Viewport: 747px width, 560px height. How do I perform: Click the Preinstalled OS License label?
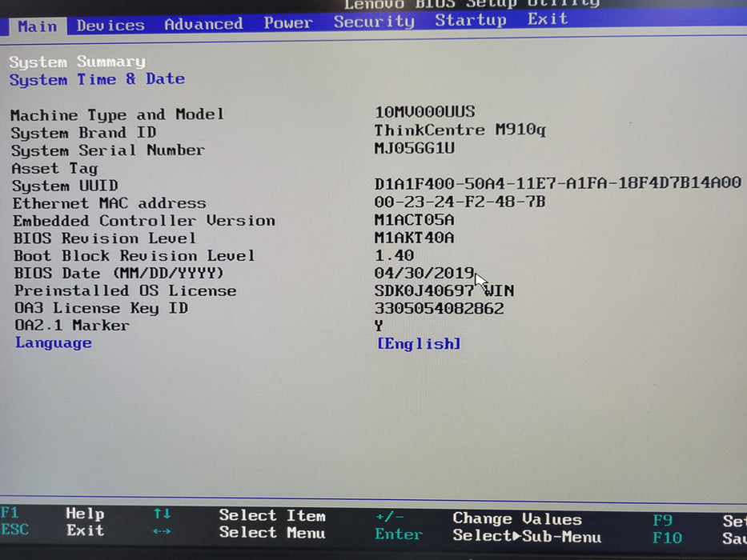click(x=125, y=291)
